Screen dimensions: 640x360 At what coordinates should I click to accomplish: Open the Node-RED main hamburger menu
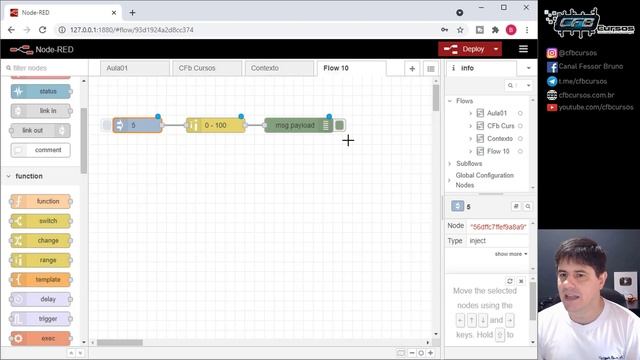click(x=523, y=49)
